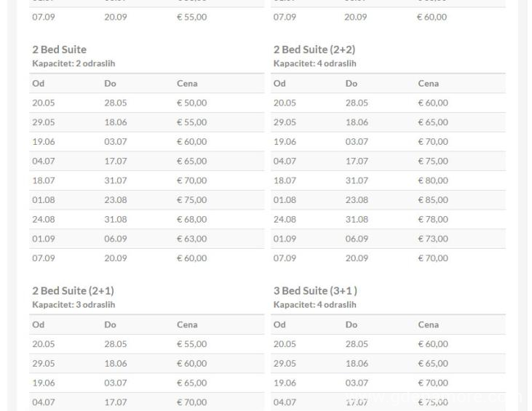This screenshot has height=411, width=532.
Task: Click 'Cena' header in 2 Bed Suite (2+2) table
Action: point(428,84)
